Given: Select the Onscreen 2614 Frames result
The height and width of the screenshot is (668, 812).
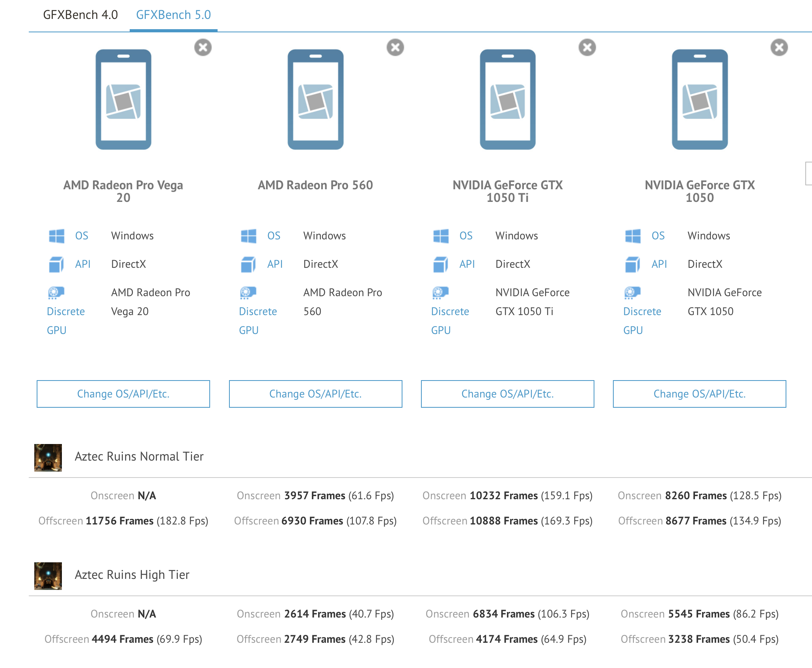Looking at the screenshot, I should (315, 614).
